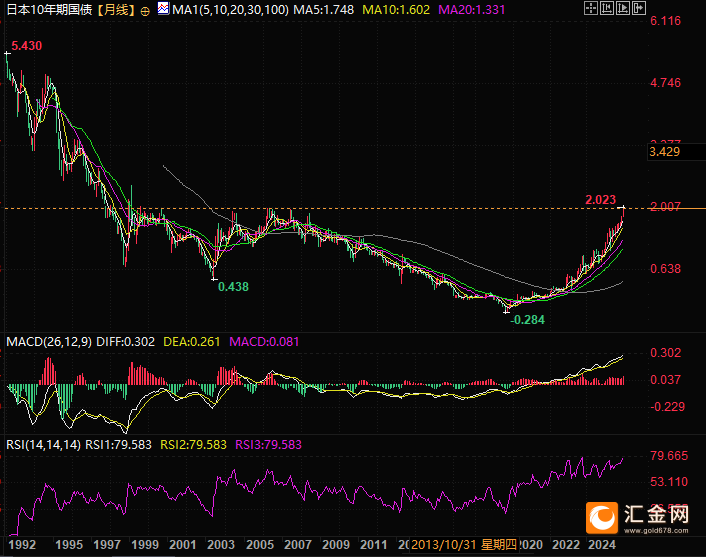The width and height of the screenshot is (706, 557).
Task: Click the 2024 year label
Action: point(602,545)
